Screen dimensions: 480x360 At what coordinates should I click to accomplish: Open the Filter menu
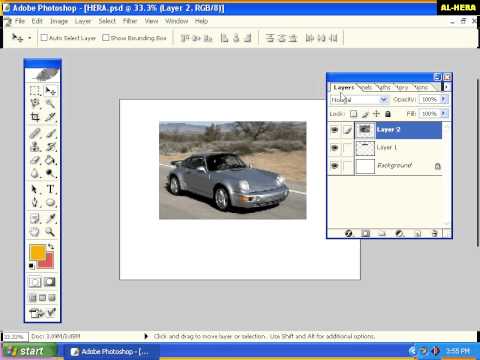point(130,21)
